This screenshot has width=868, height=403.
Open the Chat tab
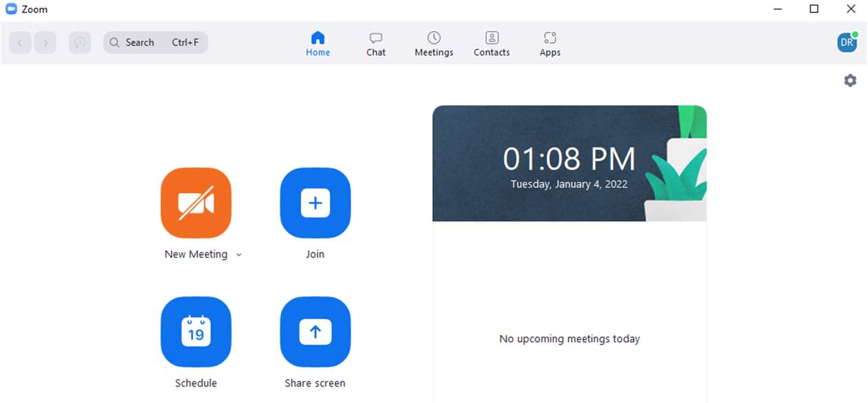pos(376,44)
